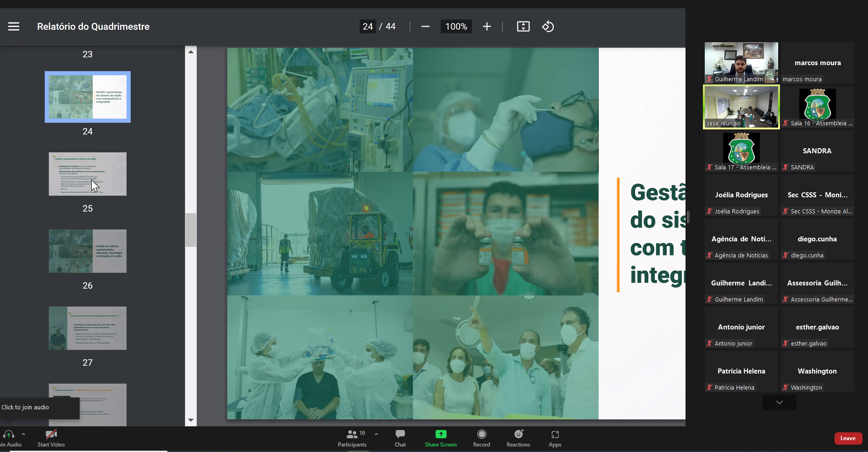Click the fit to page icon

523,27
